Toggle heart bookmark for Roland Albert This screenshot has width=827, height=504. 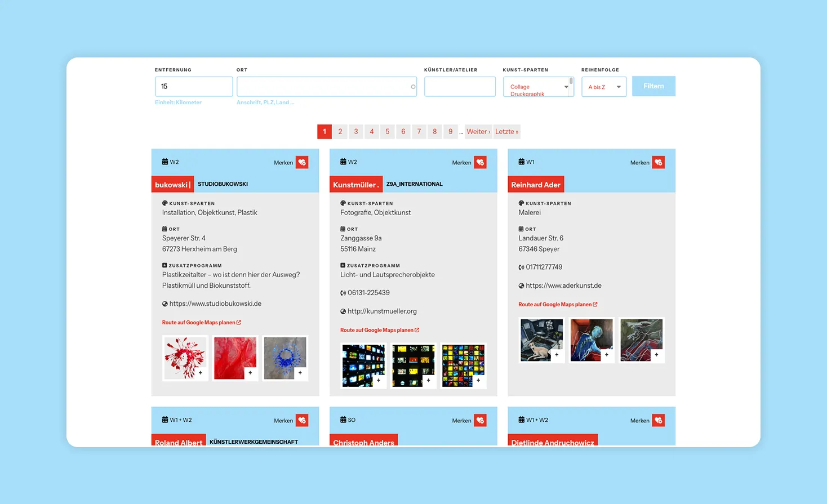302,421
